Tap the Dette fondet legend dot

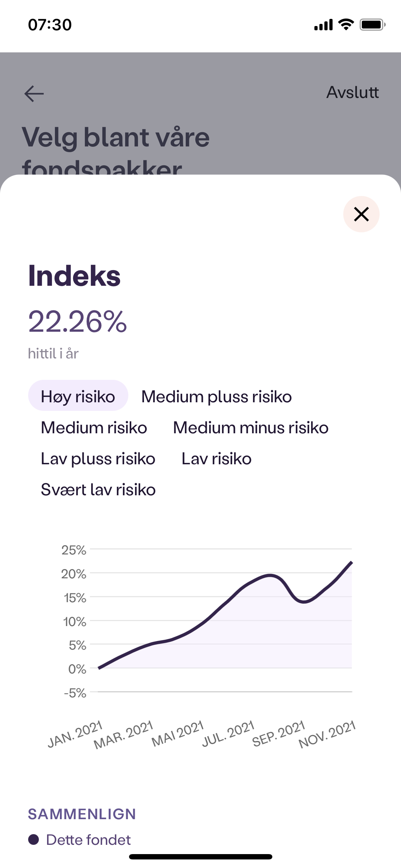point(34,839)
